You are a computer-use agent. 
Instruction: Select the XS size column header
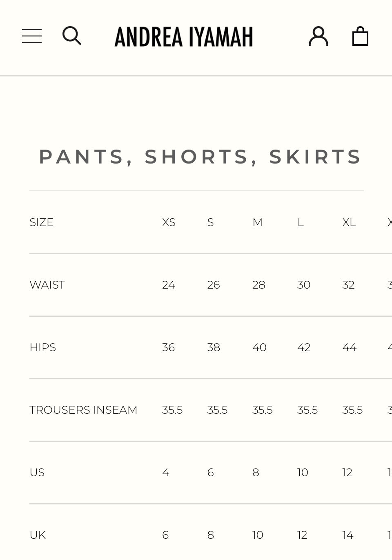[169, 222]
